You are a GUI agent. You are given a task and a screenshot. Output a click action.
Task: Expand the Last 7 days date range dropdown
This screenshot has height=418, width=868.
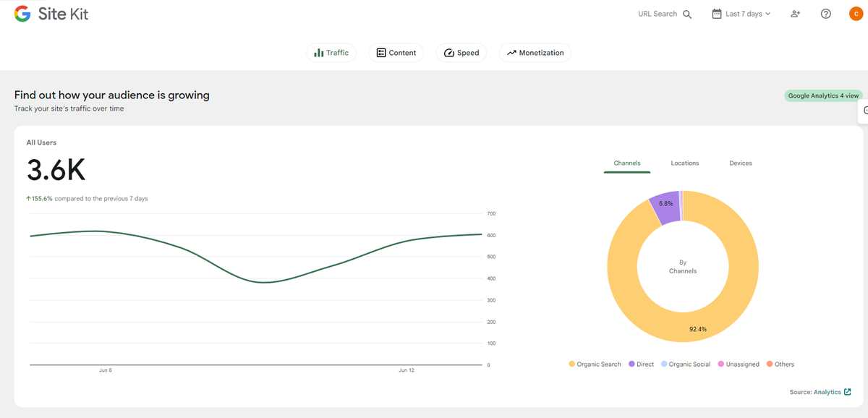tap(741, 14)
